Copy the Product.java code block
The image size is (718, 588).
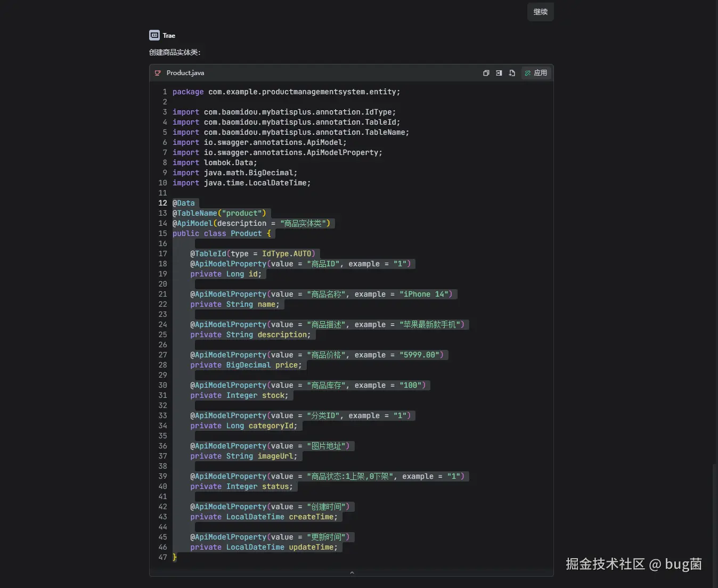(x=486, y=73)
